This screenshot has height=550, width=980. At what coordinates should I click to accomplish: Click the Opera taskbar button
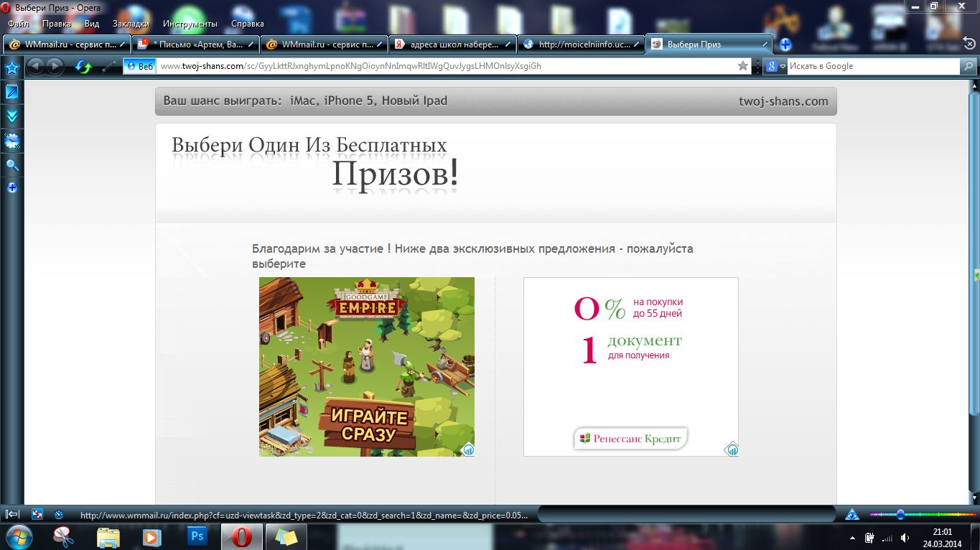click(x=241, y=537)
